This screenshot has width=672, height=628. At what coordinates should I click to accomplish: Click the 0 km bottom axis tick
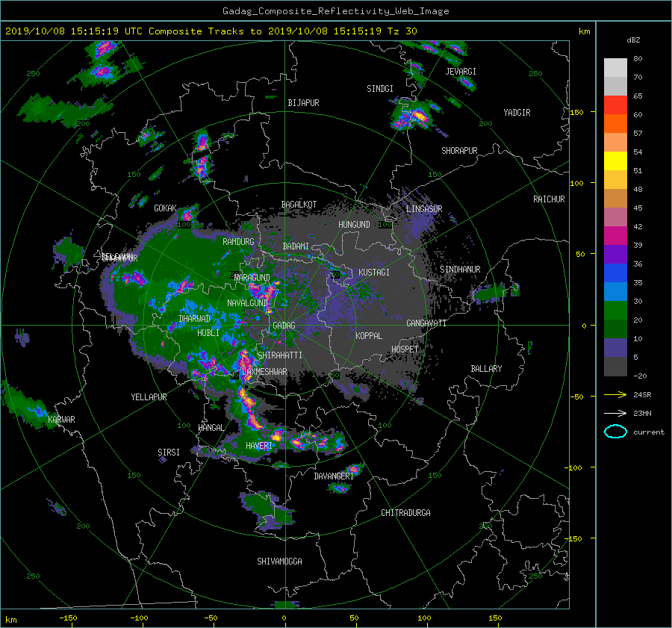tap(284, 618)
